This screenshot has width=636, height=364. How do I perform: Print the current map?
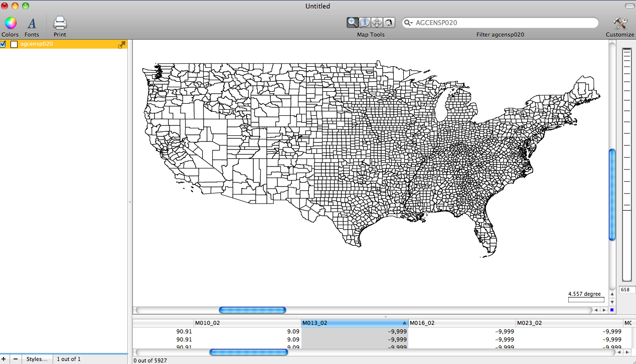[59, 23]
